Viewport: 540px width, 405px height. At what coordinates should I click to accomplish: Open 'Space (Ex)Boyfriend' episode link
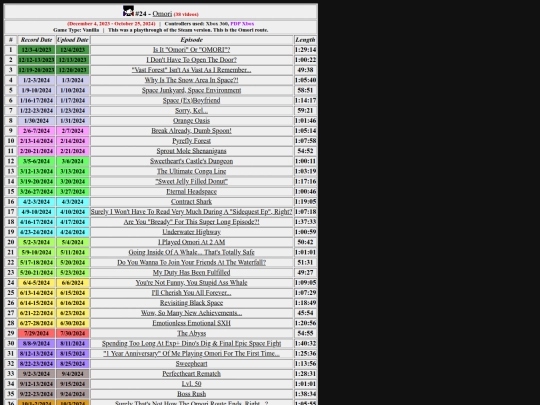tap(191, 101)
